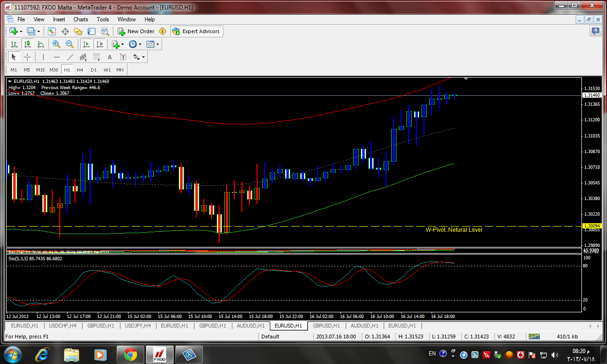Select the MN timeframe button

click(x=120, y=70)
